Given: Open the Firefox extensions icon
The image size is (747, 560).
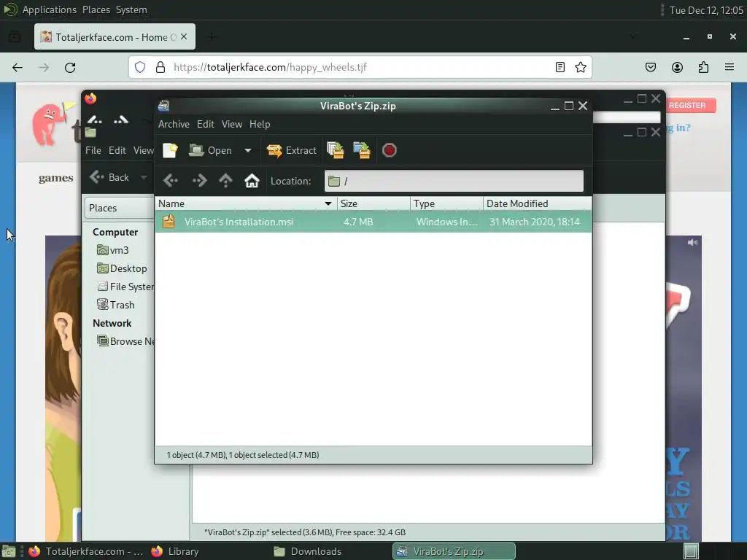Looking at the screenshot, I should (x=703, y=67).
